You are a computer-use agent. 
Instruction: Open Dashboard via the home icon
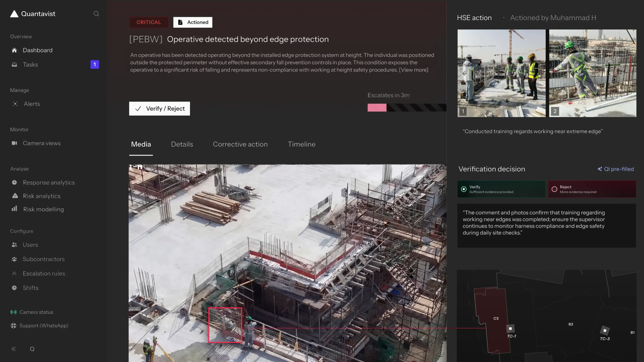[x=14, y=50]
